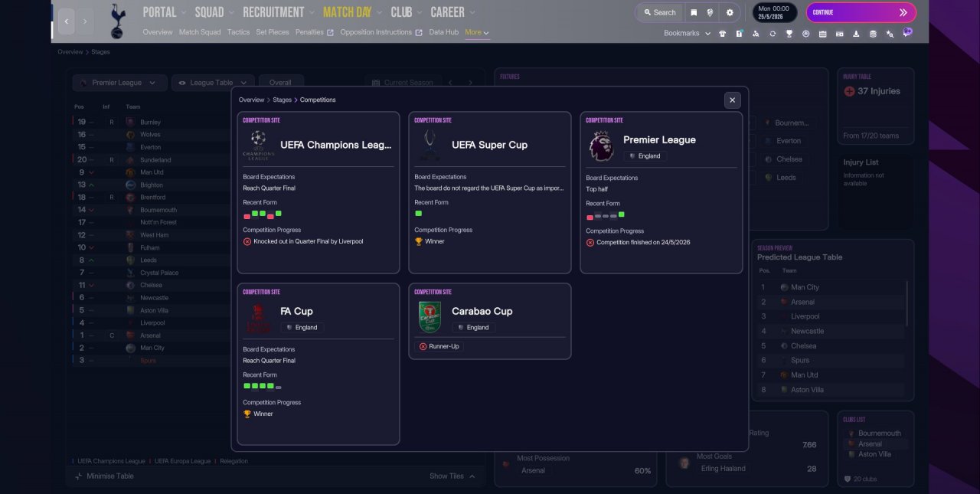The image size is (980, 494).
Task: Open the settings gear icon
Action: pyautogui.click(x=730, y=12)
